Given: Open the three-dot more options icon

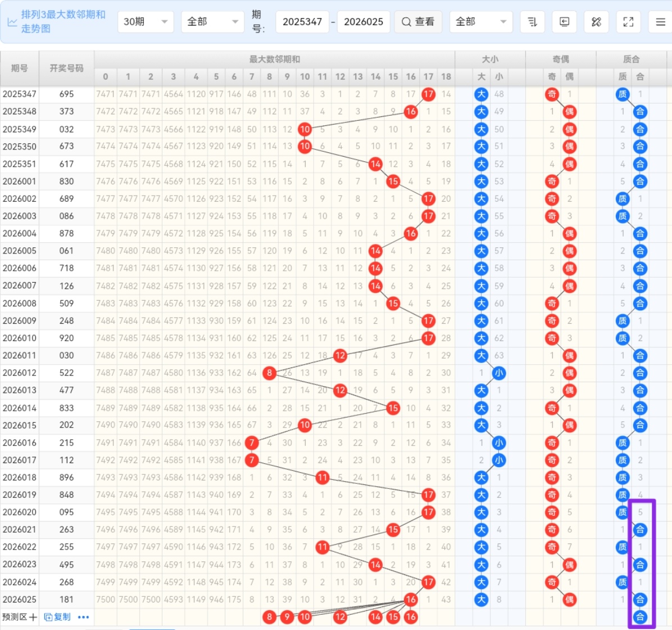Looking at the screenshot, I should [83, 617].
